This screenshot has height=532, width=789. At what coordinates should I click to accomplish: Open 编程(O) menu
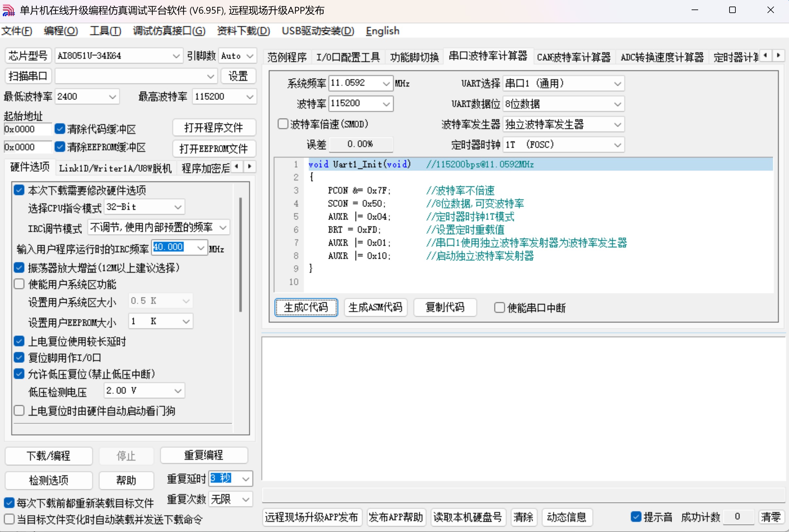pos(61,31)
